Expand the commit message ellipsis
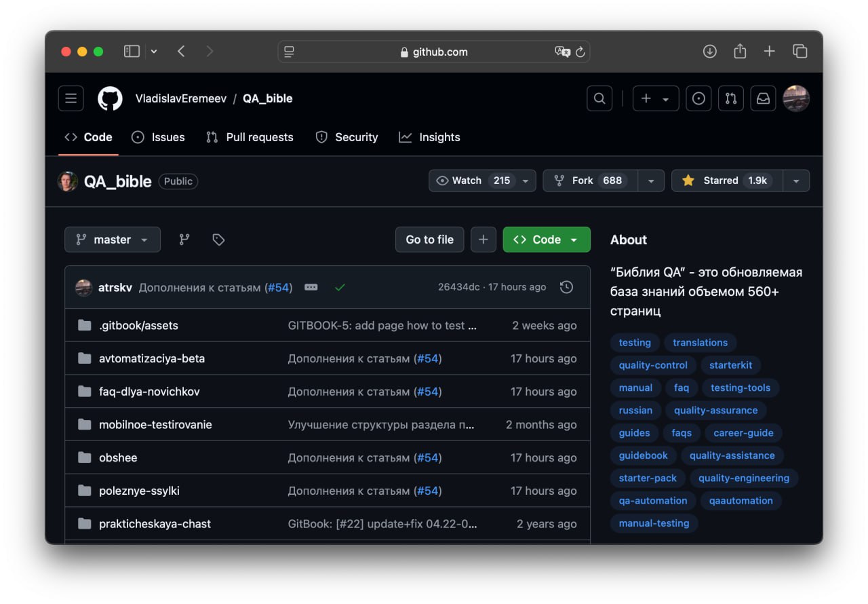 click(x=311, y=287)
